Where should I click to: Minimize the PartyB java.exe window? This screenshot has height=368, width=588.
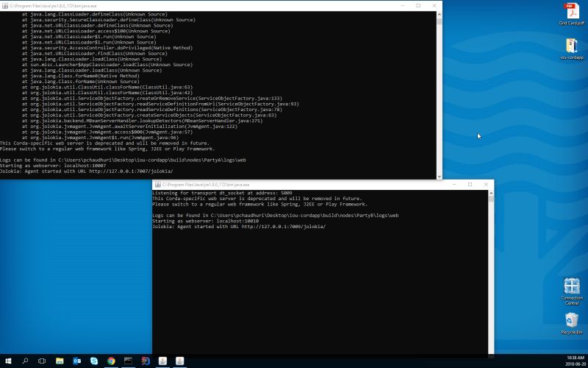pyautogui.click(x=454, y=185)
